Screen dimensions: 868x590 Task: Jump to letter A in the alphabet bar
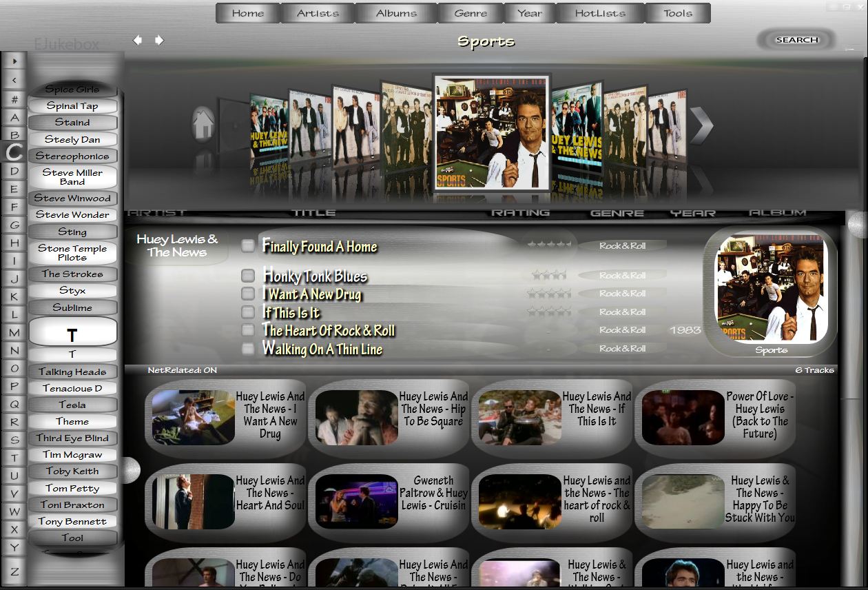click(x=14, y=117)
